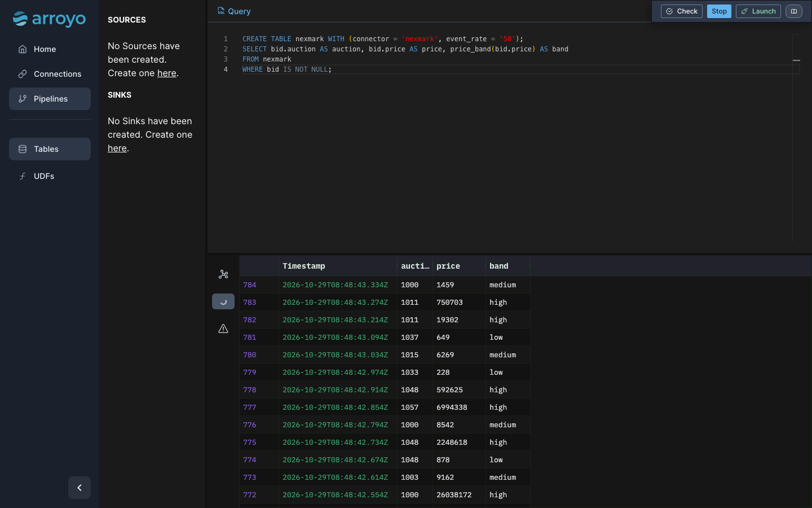This screenshot has width=812, height=508.
Task: Select row number 784
Action: pyautogui.click(x=250, y=285)
